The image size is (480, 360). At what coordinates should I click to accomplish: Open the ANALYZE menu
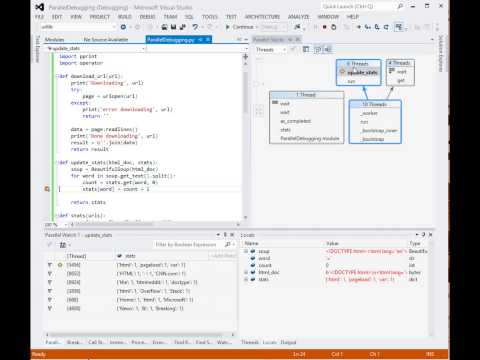(x=299, y=17)
